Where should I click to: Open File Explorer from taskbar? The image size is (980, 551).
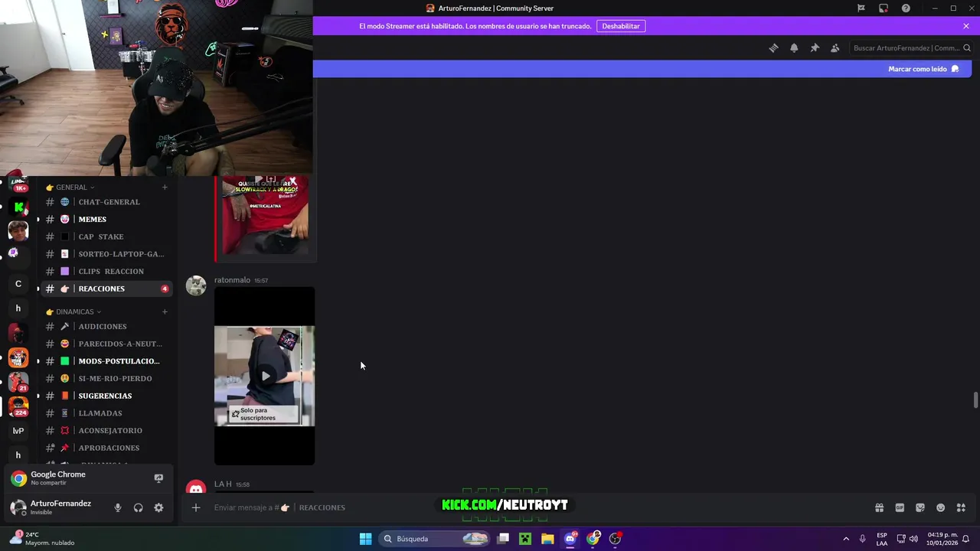(547, 539)
